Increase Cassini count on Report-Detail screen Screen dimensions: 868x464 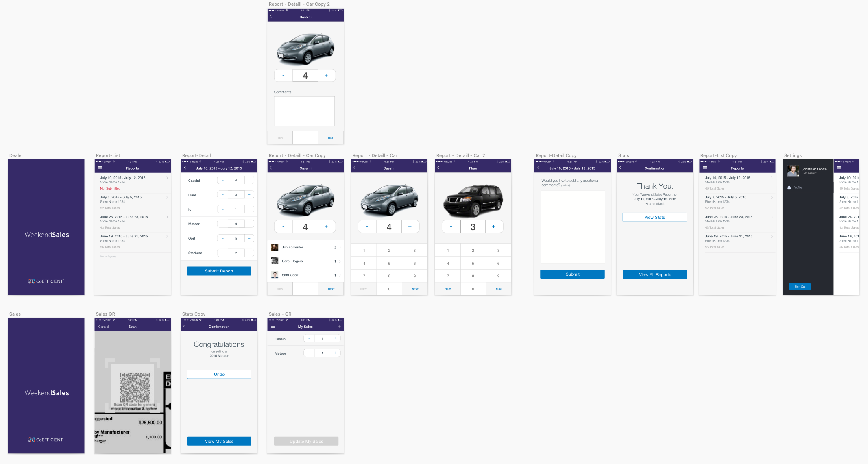tap(249, 180)
